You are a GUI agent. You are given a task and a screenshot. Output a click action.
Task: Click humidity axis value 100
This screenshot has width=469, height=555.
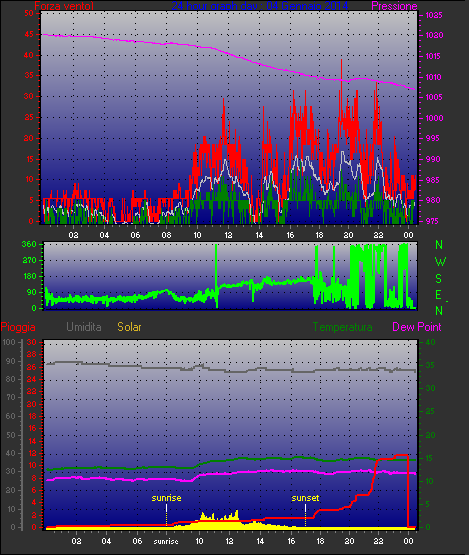(x=9, y=342)
